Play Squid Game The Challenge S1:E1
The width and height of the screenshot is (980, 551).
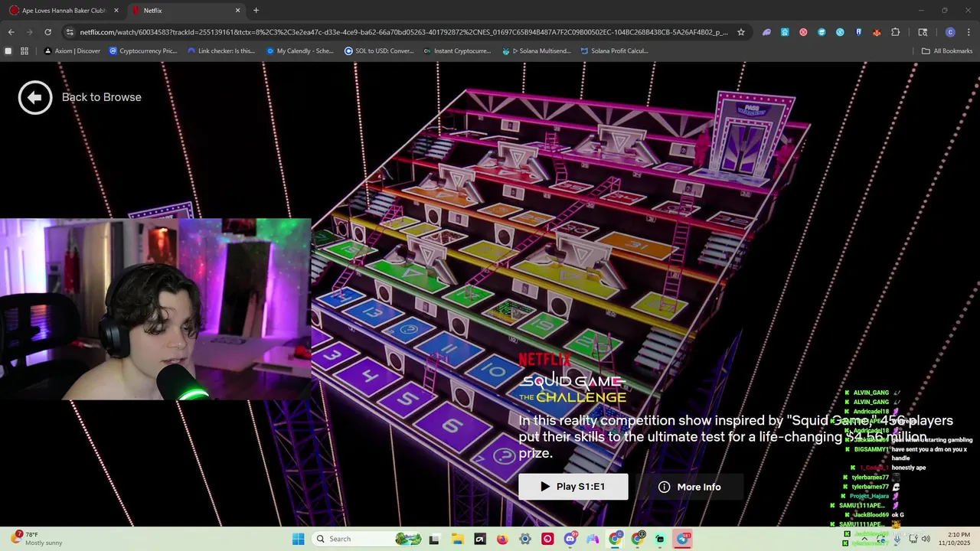pyautogui.click(x=573, y=487)
